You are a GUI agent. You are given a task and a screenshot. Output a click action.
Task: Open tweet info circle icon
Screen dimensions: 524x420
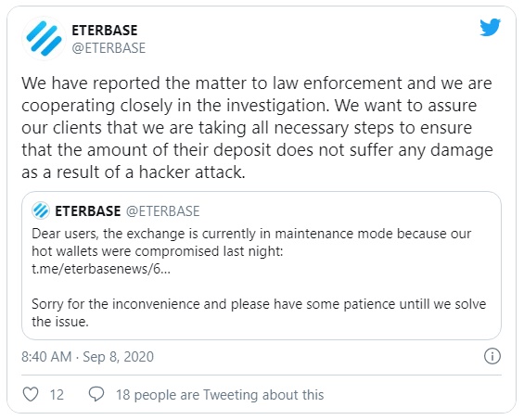[x=492, y=356]
